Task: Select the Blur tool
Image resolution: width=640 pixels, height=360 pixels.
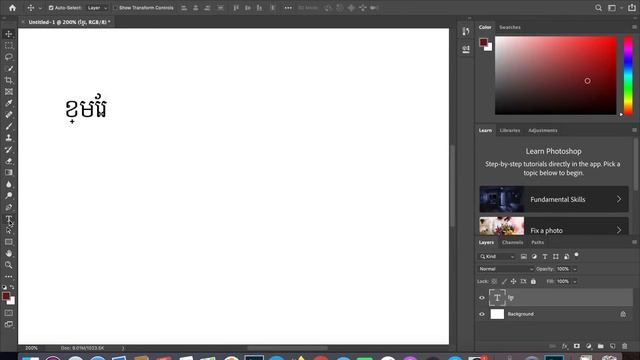Action: (9, 184)
